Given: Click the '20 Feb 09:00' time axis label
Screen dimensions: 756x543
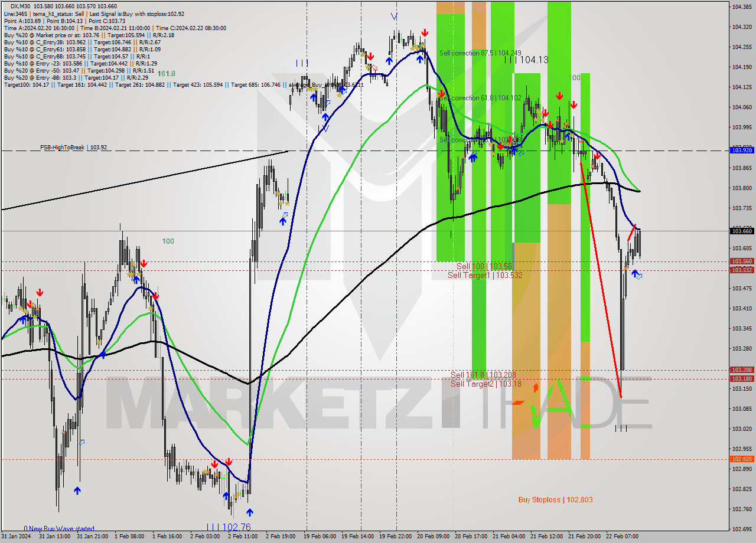Looking at the screenshot, I should (x=432, y=537).
